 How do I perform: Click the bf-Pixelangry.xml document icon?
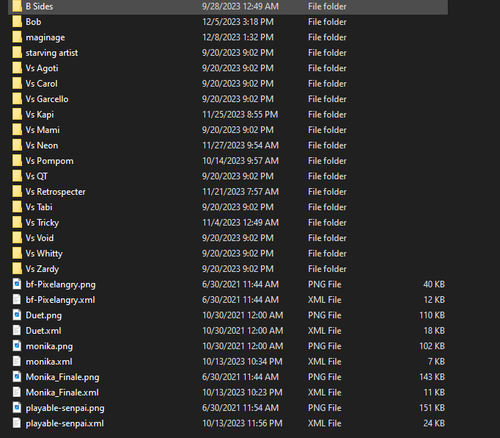click(17, 300)
